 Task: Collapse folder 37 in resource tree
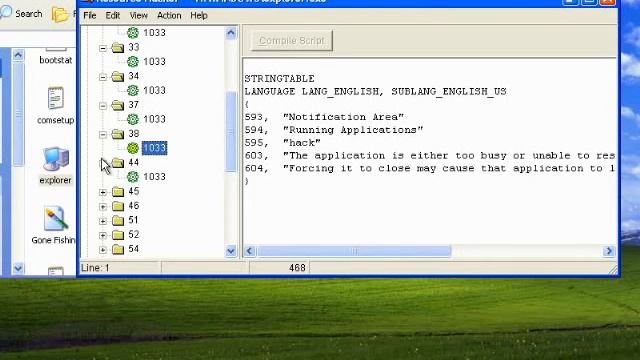pos(103,106)
